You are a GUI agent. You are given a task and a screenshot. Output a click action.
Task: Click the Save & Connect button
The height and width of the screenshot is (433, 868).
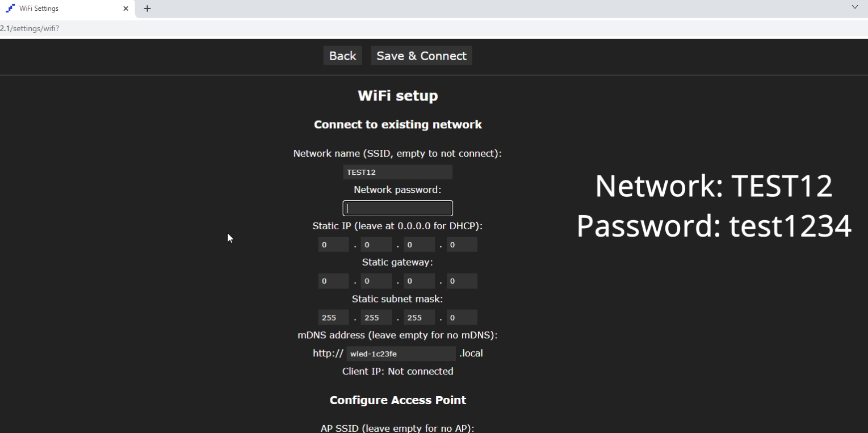pyautogui.click(x=421, y=55)
